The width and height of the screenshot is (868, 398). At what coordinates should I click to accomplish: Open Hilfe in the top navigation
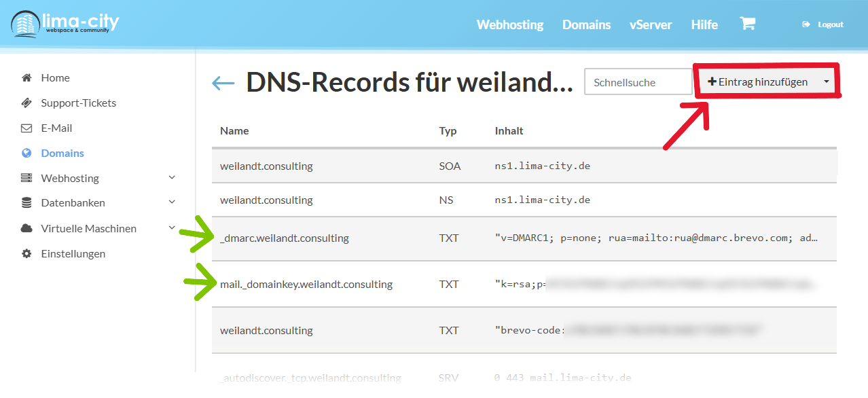704,24
